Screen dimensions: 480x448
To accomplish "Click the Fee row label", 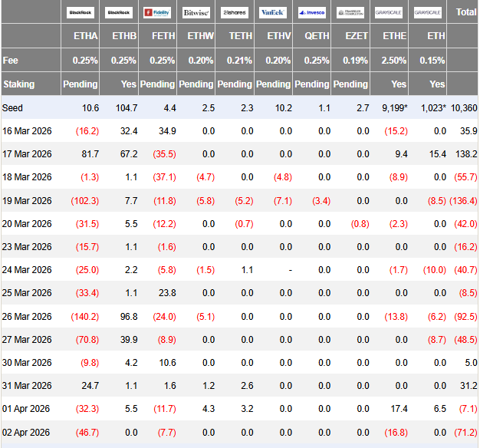I will pos(11,60).
